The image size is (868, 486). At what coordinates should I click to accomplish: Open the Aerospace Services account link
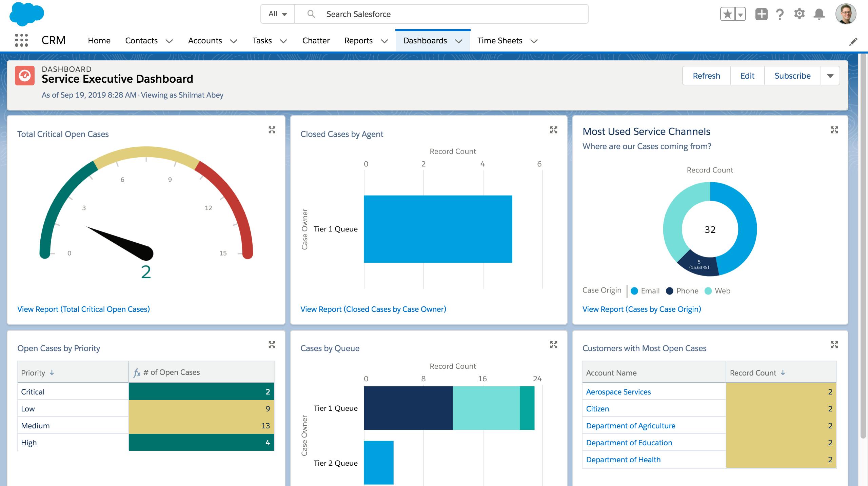618,392
